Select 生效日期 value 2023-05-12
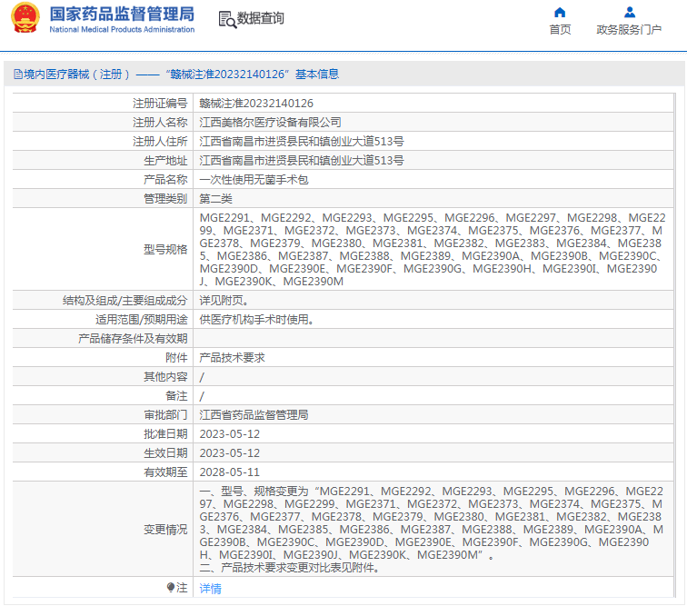Image resolution: width=687 pixels, height=616 pixels. coord(230,453)
